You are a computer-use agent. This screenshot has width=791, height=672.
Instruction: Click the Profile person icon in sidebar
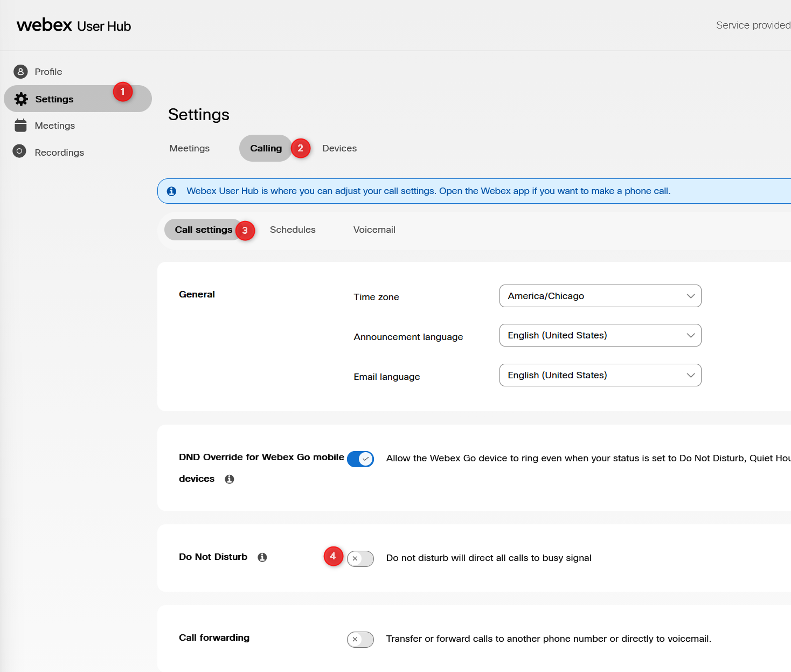point(20,72)
